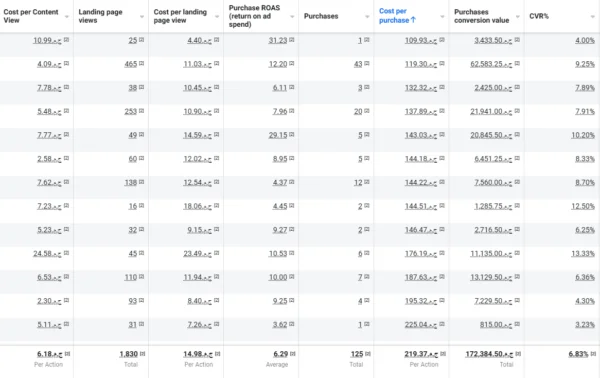Image resolution: width=600 pixels, height=378 pixels.
Task: Click the icon beside the 10.99 cost per content view value
Action: [66, 40]
